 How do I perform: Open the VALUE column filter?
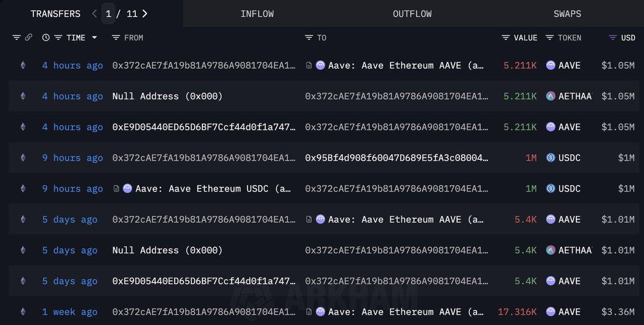tap(506, 38)
